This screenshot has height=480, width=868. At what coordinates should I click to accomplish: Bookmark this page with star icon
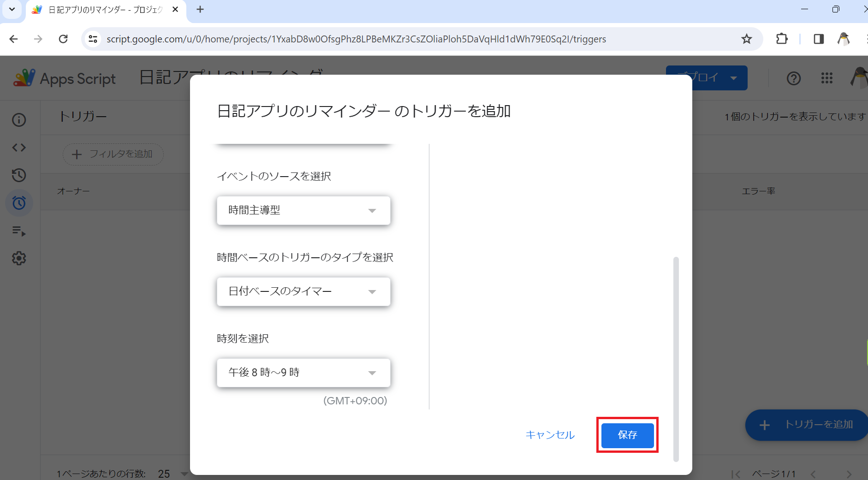(746, 39)
